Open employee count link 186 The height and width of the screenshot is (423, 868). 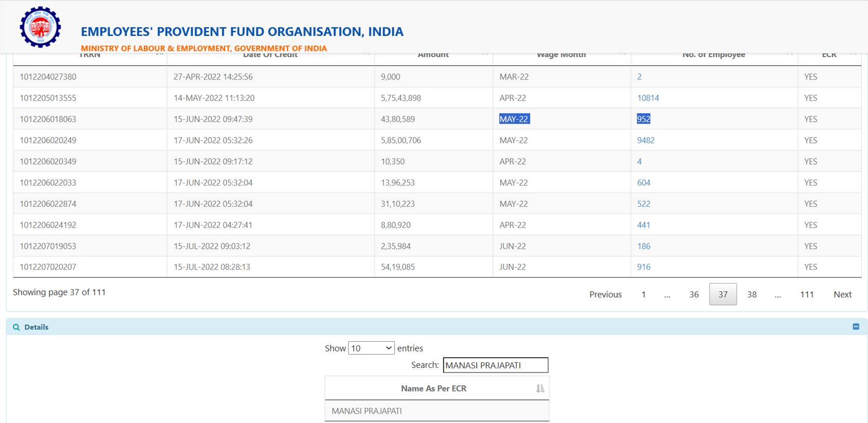point(644,246)
